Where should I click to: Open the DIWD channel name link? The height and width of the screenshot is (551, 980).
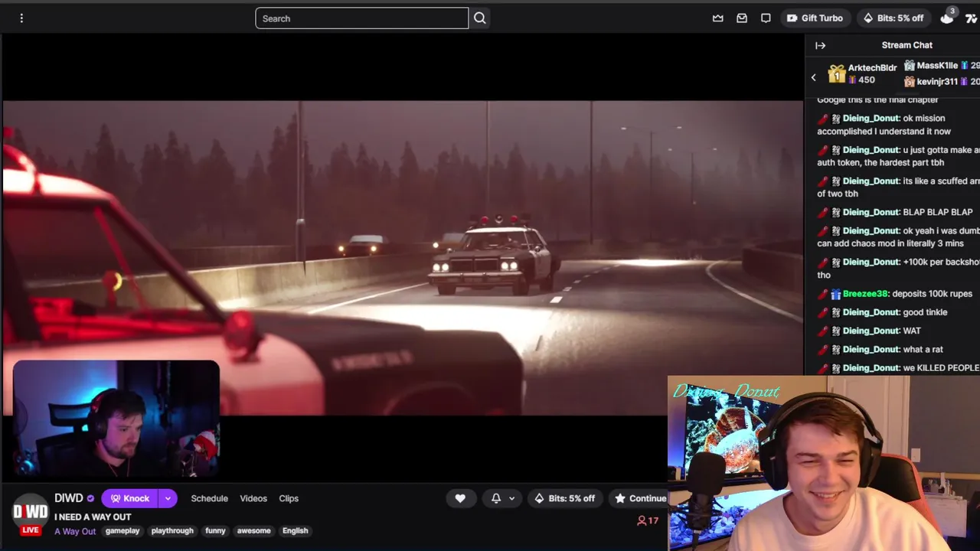pos(69,498)
